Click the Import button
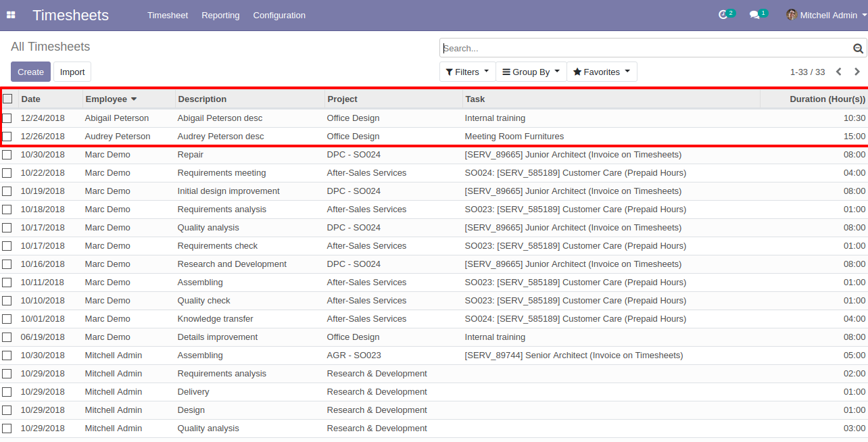 [72, 72]
